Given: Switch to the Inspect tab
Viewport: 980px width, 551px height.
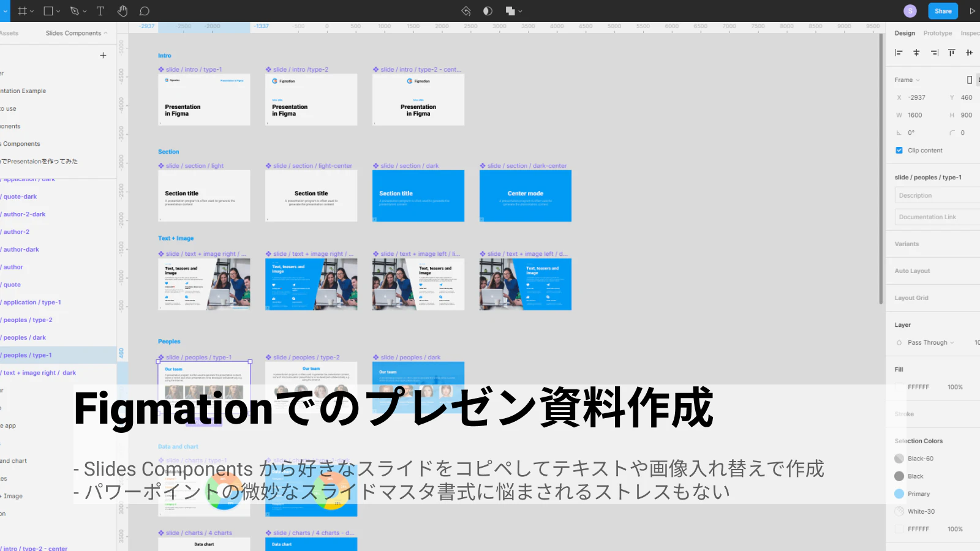Looking at the screenshot, I should [x=970, y=33].
